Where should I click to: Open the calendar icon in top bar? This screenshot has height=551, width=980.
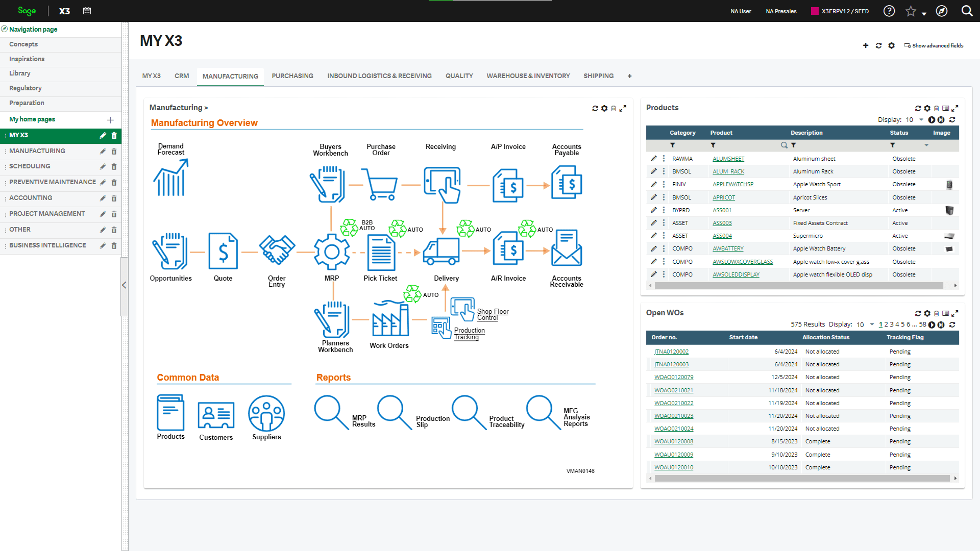point(87,11)
